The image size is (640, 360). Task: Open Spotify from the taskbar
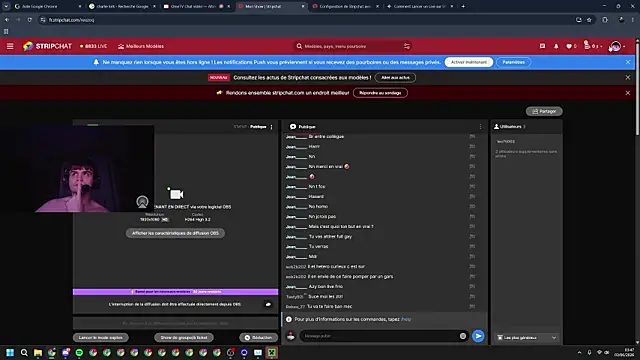pos(79,353)
